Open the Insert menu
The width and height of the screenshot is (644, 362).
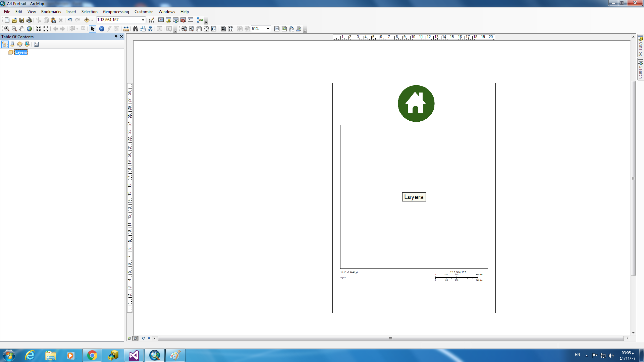(x=71, y=12)
